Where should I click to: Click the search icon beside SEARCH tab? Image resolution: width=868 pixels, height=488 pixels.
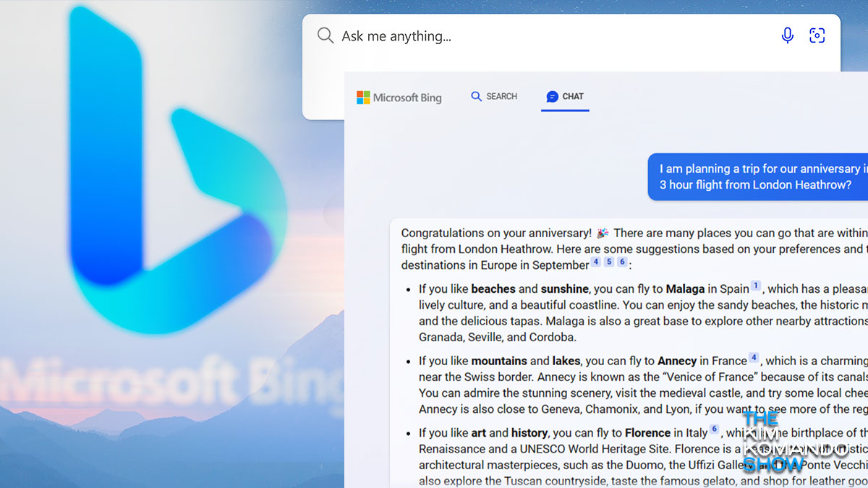(x=476, y=96)
